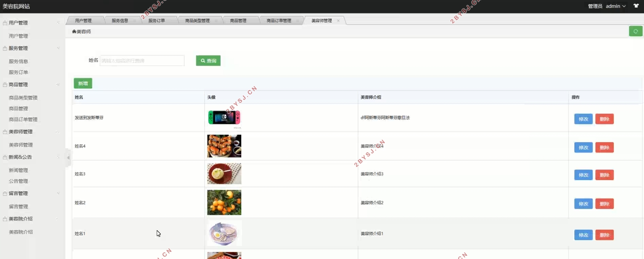
Task: Open 商品订单管理 in the sidebar
Action: point(23,119)
